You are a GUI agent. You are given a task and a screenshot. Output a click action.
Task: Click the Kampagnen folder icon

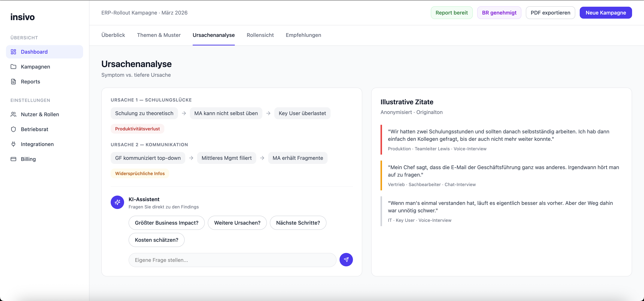[13, 67]
